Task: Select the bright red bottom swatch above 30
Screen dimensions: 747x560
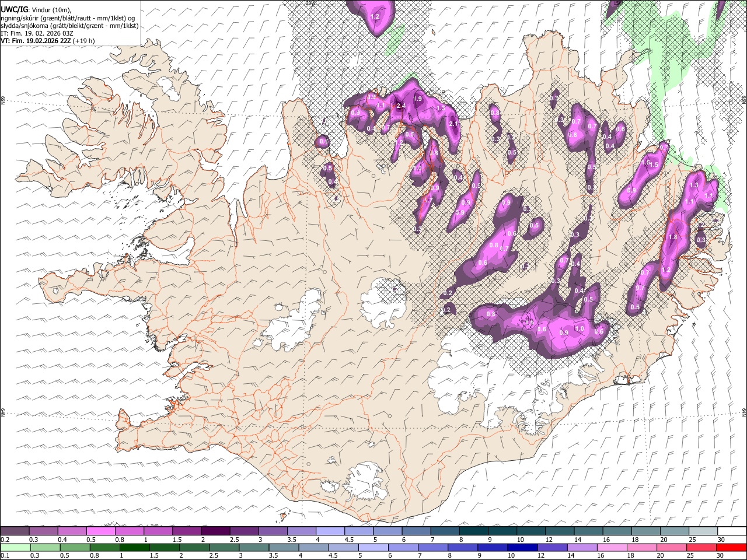Action: tap(731, 547)
